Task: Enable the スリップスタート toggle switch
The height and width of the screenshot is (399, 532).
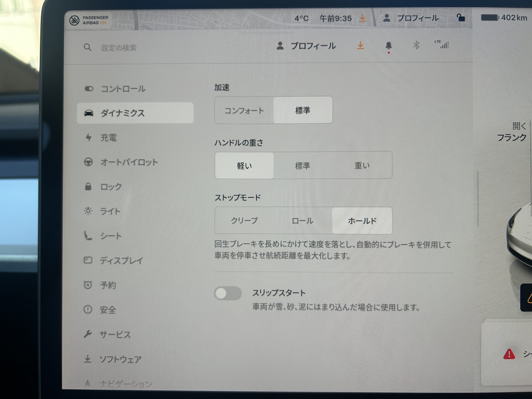Action: coord(228,293)
